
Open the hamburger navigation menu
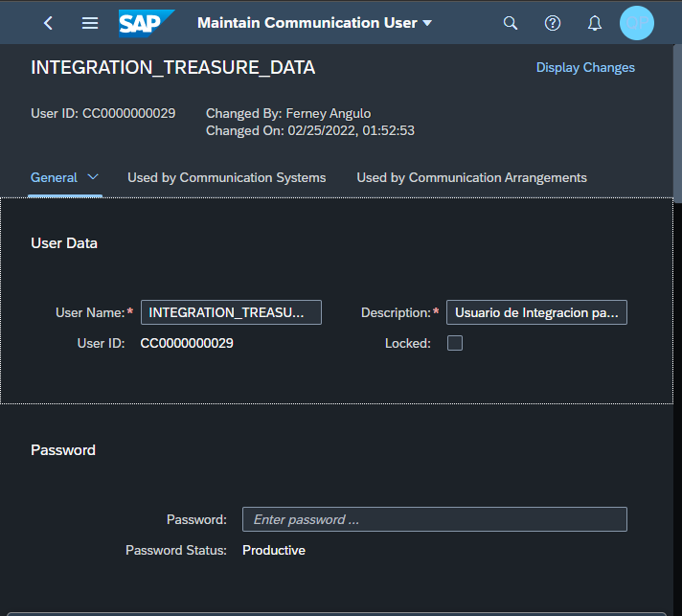[x=90, y=23]
